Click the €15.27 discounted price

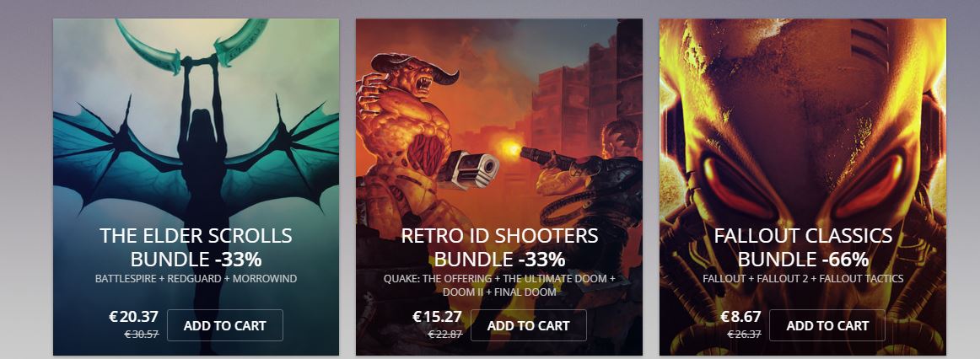point(437,317)
